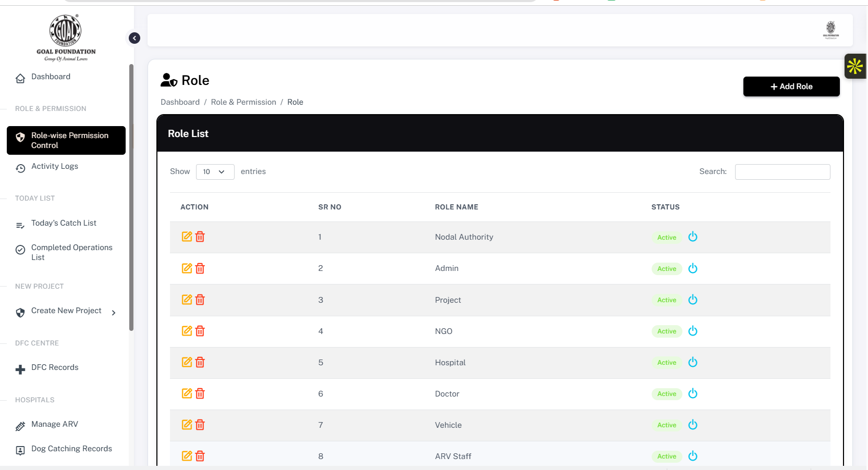Click the Add Role button
This screenshot has width=868, height=470.
pos(791,86)
